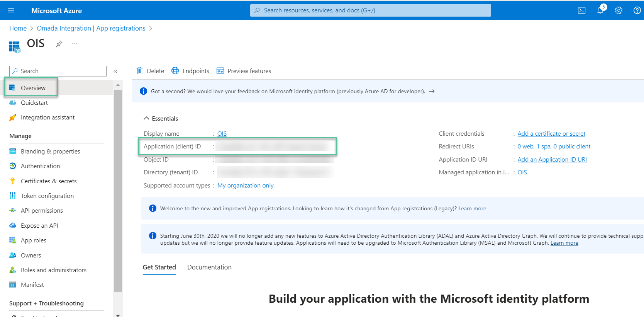Click Learn more about ADAL deprecation
This screenshot has width=644, height=317.
coord(564,243)
